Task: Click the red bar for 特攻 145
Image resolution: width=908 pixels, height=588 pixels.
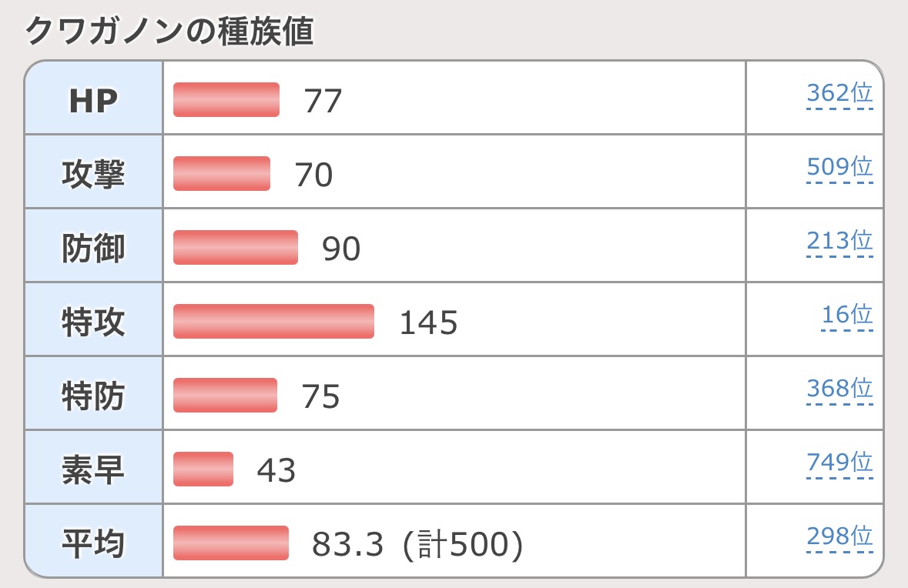Action: 273,322
